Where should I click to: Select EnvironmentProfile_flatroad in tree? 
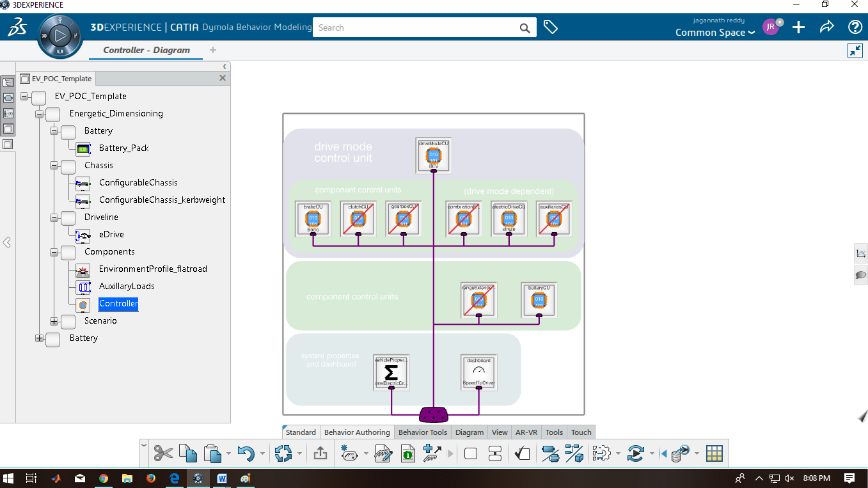tap(153, 269)
